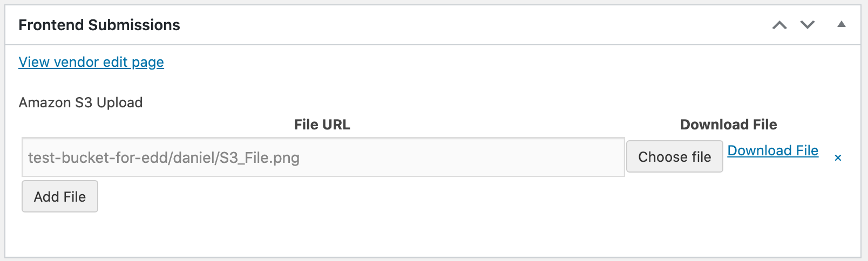This screenshot has width=868, height=261.
Task: Delete file entry with the blue ×
Action: 838,158
